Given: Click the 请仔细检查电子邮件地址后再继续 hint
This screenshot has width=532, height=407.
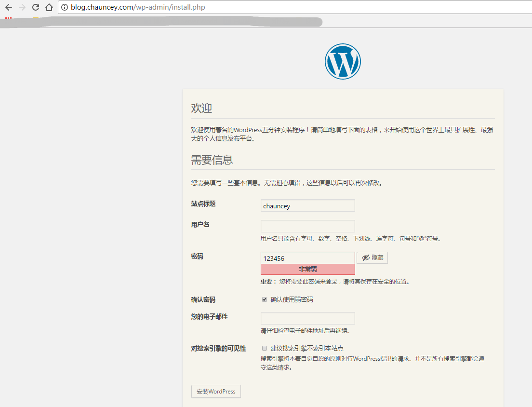Looking at the screenshot, I should tap(306, 331).
